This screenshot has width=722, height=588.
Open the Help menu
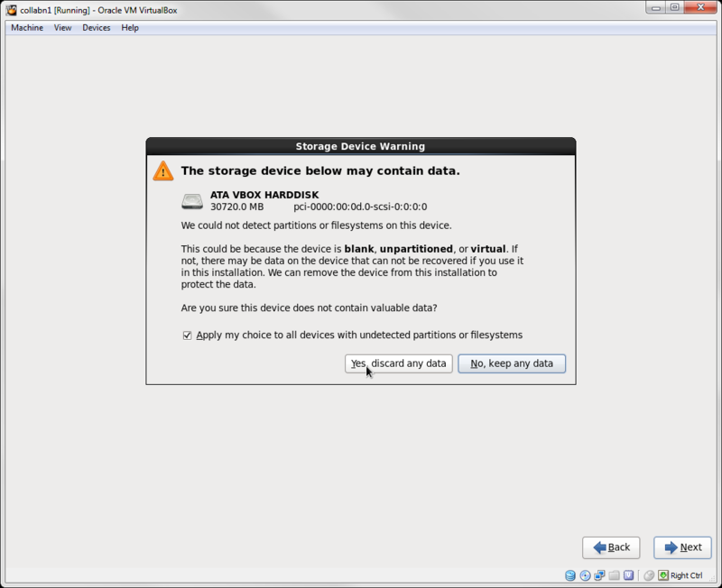(130, 28)
